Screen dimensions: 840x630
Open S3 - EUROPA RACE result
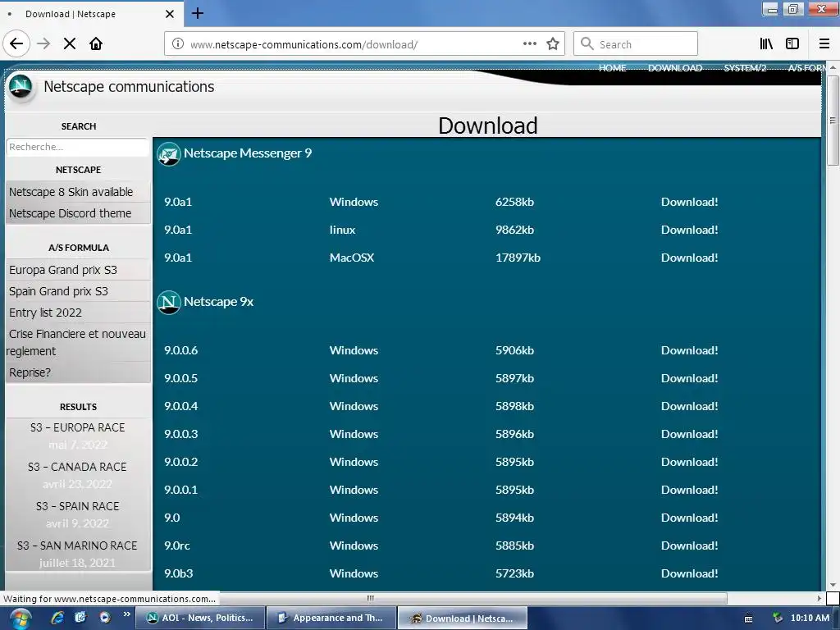click(78, 427)
